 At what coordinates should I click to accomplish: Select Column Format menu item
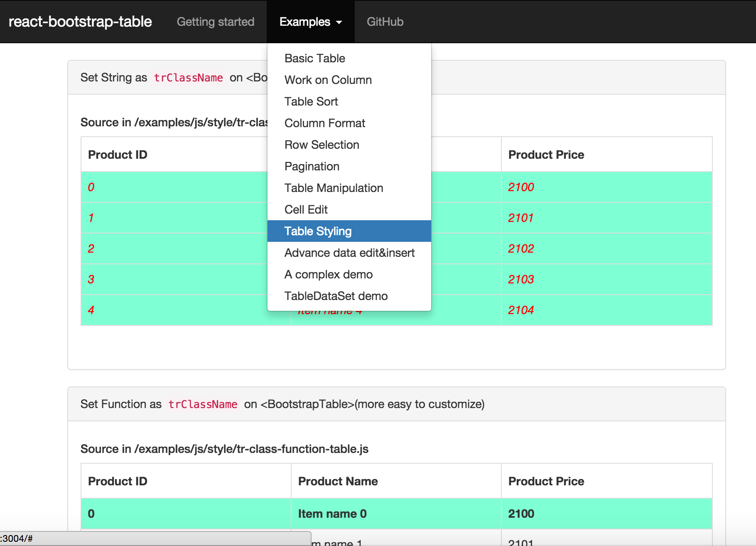pos(324,123)
